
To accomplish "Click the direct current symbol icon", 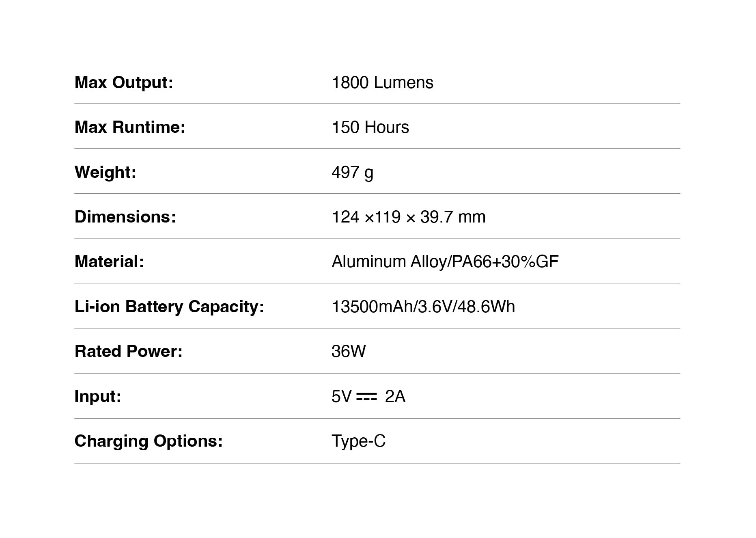I will pyautogui.click(x=366, y=396).
